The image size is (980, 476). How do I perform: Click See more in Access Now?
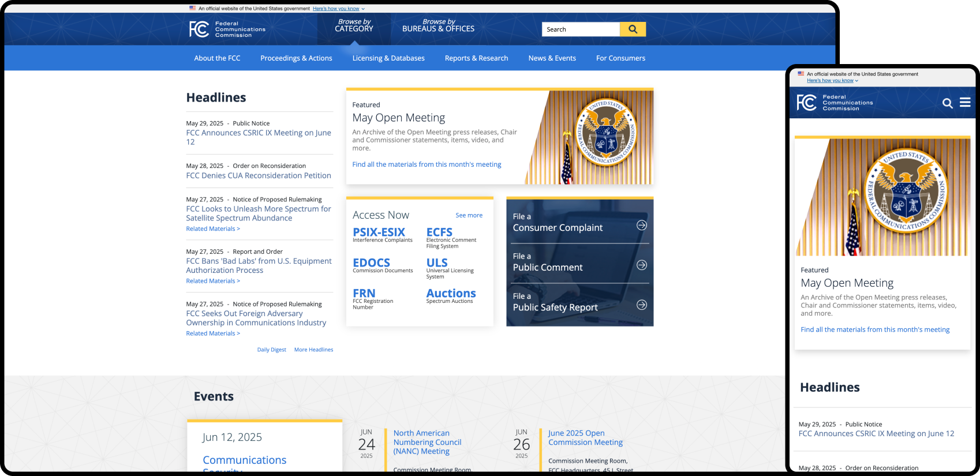[469, 215]
